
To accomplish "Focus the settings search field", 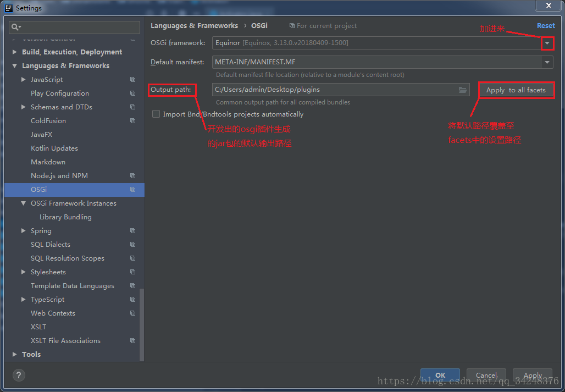I will pos(74,27).
